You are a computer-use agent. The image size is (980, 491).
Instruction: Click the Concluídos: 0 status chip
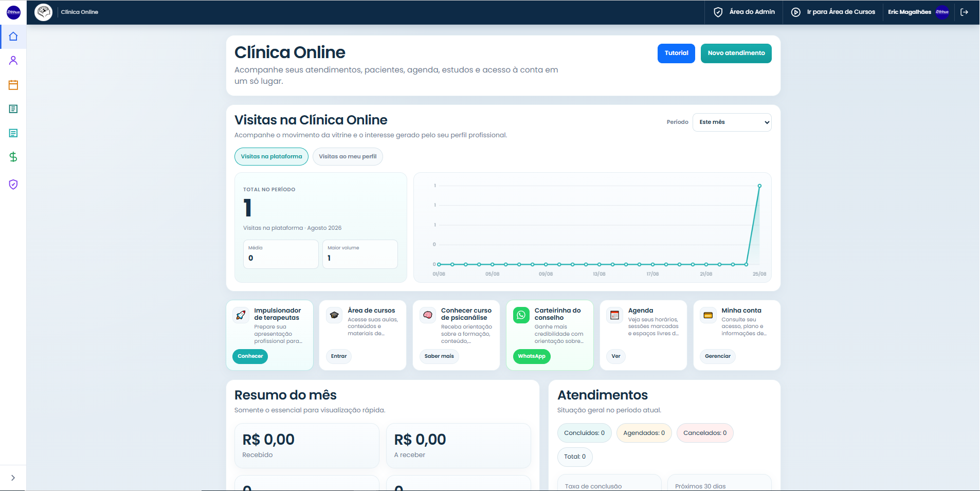coord(585,433)
